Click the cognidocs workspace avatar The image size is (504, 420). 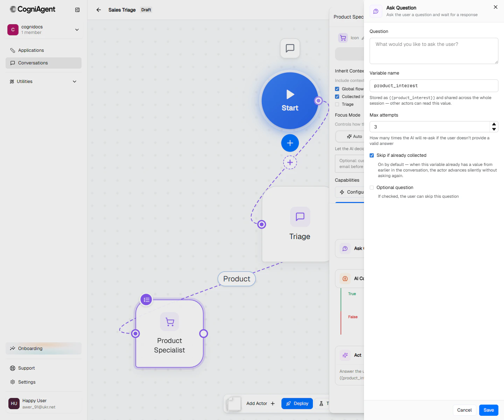pos(13,30)
